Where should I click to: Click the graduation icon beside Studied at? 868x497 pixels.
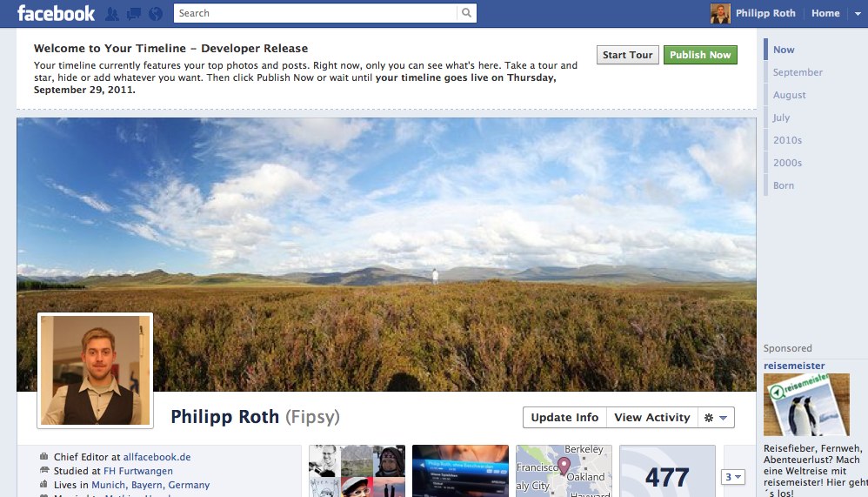pyautogui.click(x=43, y=470)
